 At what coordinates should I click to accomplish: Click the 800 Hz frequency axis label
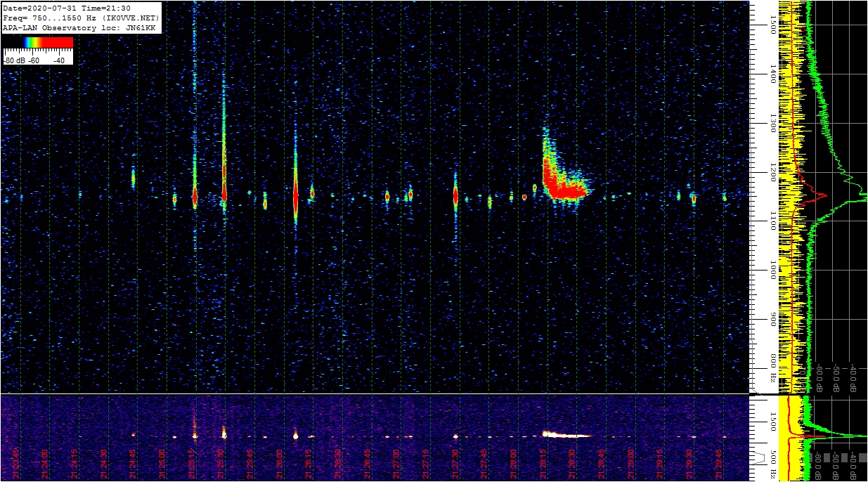click(774, 368)
